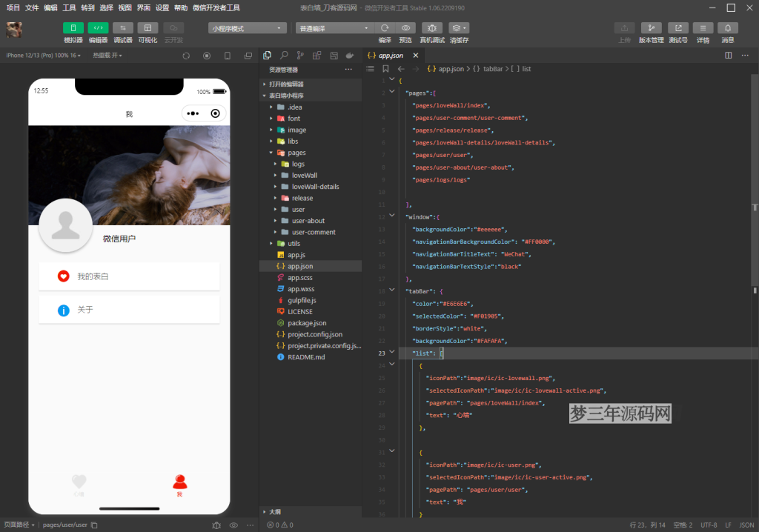Open the 小程序模式 mode dropdown
Screen dimensions: 759x532
point(248,28)
